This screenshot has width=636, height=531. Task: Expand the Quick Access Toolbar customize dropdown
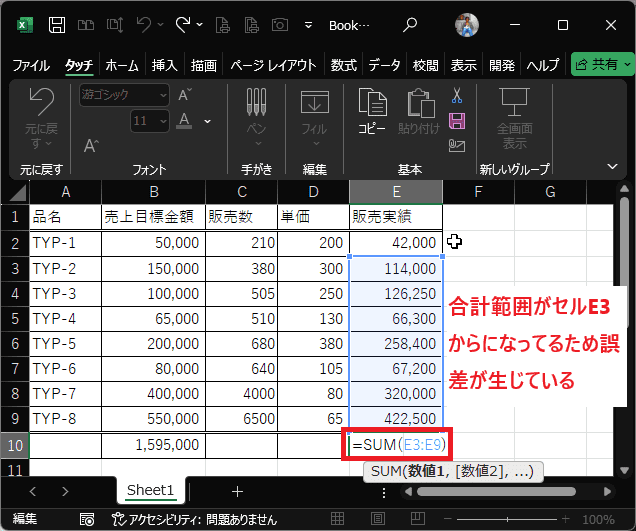tap(309, 24)
